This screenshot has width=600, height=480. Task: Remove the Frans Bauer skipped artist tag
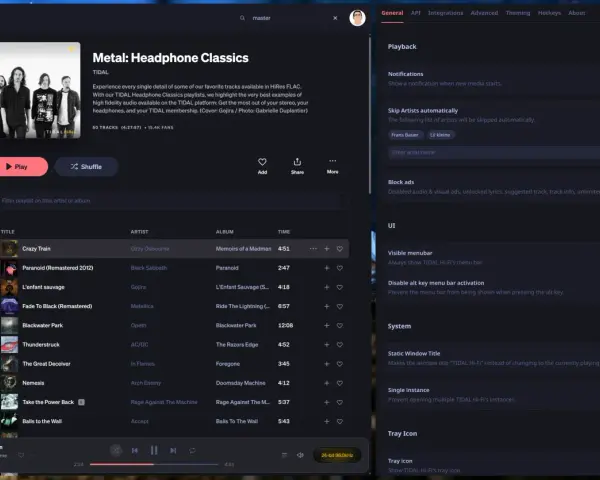click(405, 135)
